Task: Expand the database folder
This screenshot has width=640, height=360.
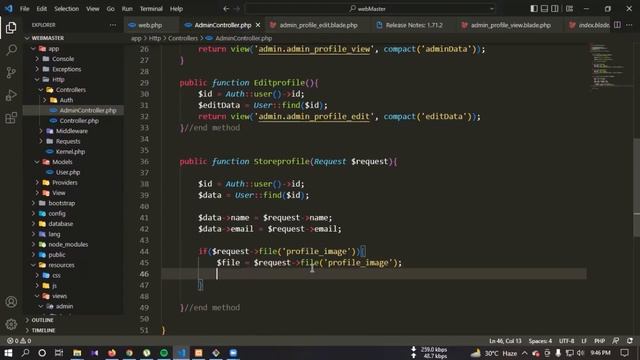Action: 60,224
